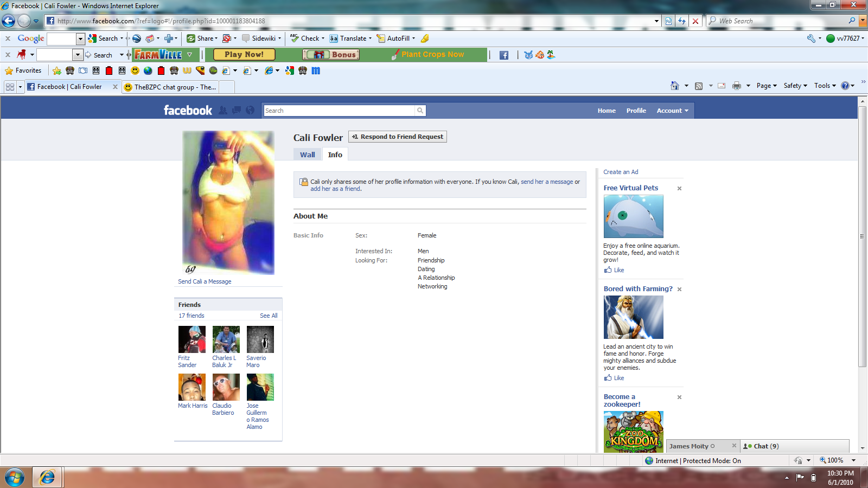Click the Facebook icon on Zynga toolbar
This screenshot has height=488, width=868.
point(504,55)
